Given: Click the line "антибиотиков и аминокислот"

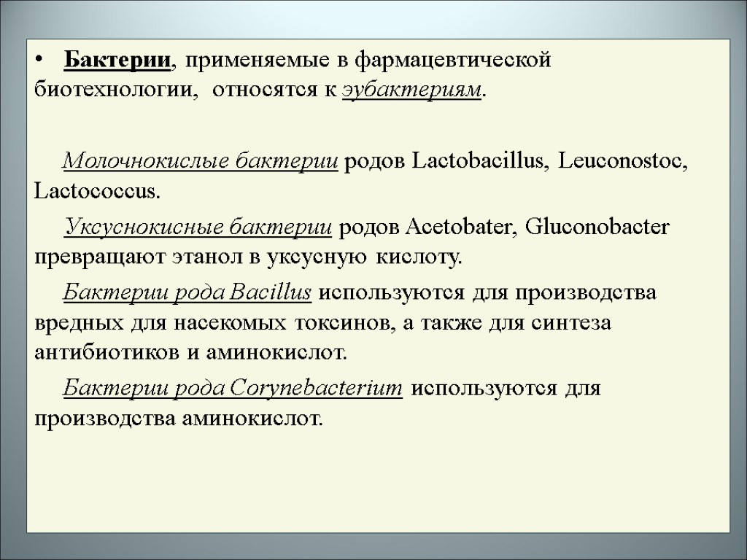Looking at the screenshot, I should click(x=190, y=353).
